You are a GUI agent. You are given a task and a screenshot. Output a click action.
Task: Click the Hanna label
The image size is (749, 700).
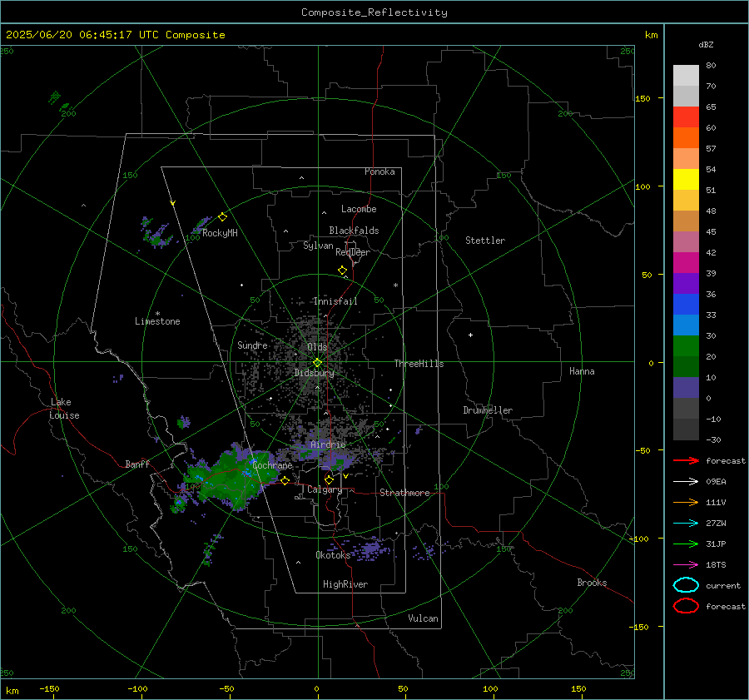click(582, 371)
